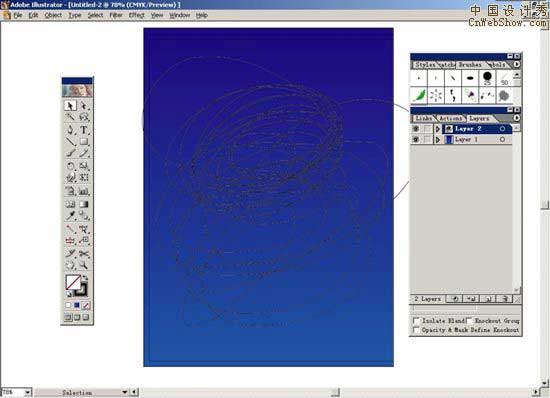This screenshot has height=398, width=550.
Task: Open the zoom level dropdown
Action: pyautogui.click(x=28, y=392)
